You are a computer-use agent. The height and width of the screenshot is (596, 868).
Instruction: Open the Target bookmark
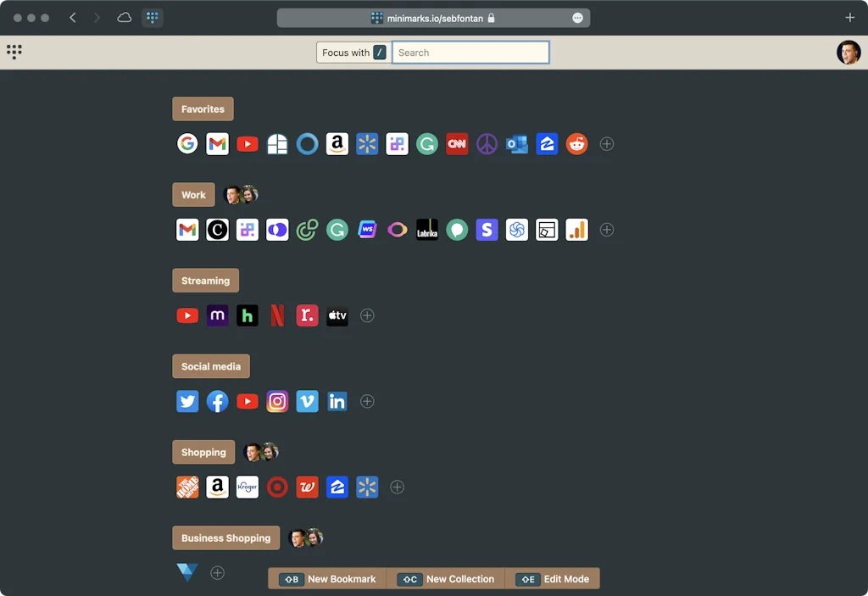[277, 487]
